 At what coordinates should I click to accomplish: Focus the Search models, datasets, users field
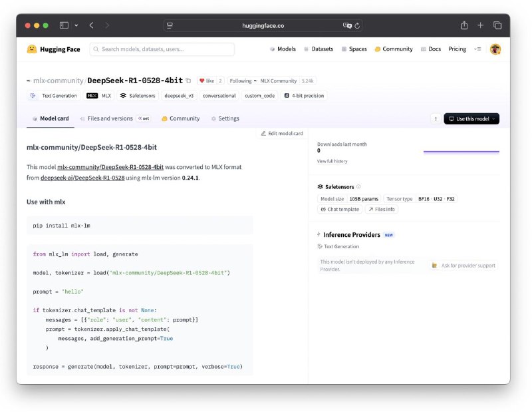(162, 49)
